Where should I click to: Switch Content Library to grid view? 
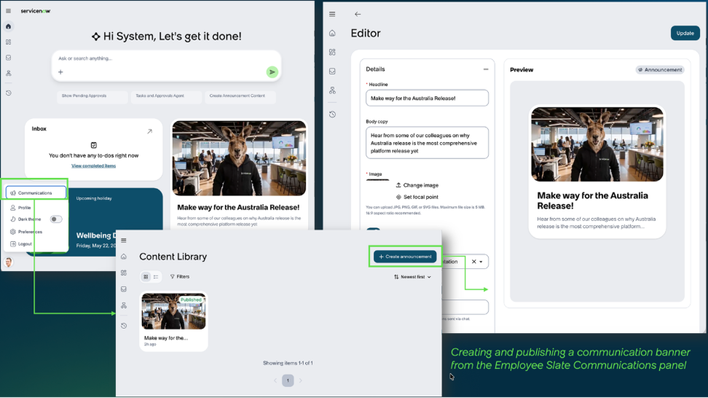pyautogui.click(x=146, y=276)
